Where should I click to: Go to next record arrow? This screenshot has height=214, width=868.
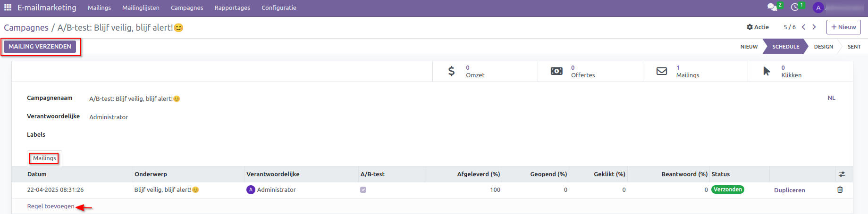pos(814,27)
